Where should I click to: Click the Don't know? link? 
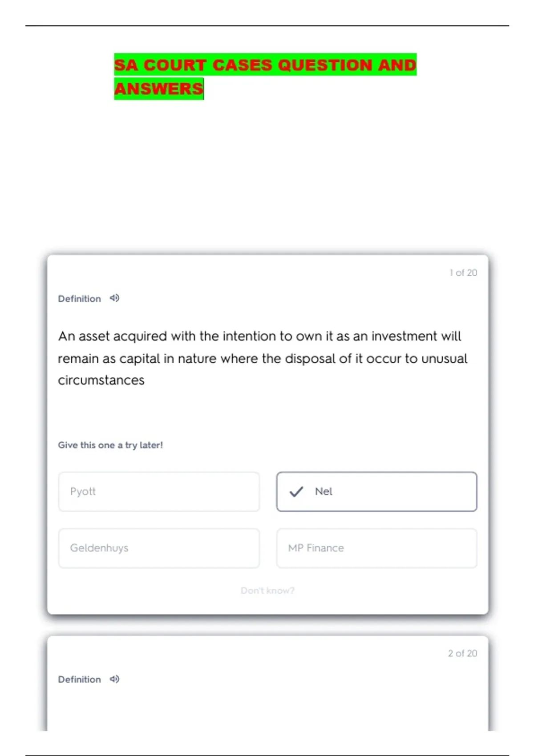point(267,591)
